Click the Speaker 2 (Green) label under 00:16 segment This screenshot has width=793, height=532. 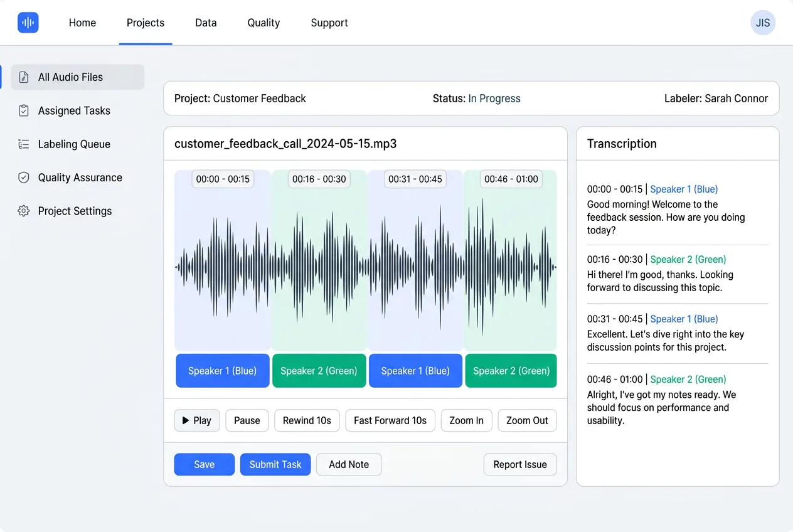(x=319, y=371)
